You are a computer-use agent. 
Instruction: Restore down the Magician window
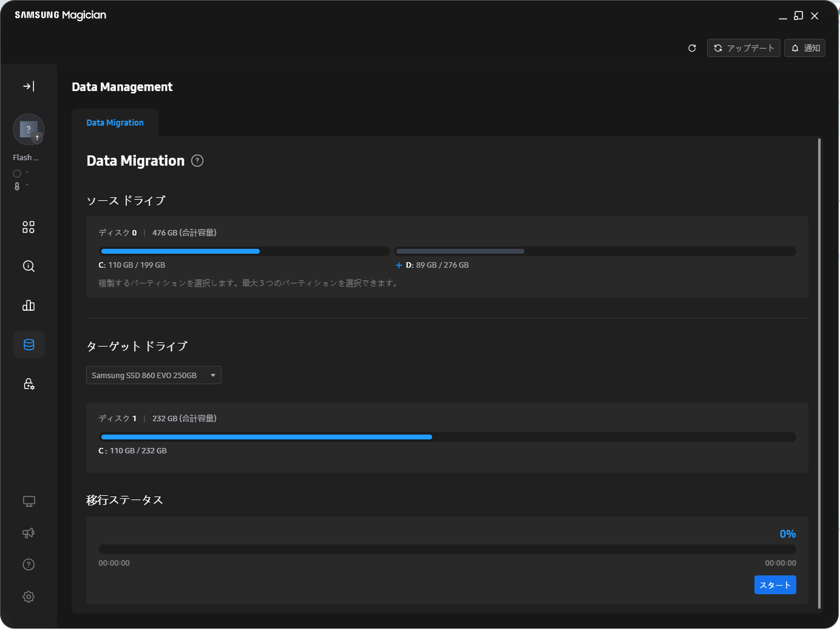point(799,16)
